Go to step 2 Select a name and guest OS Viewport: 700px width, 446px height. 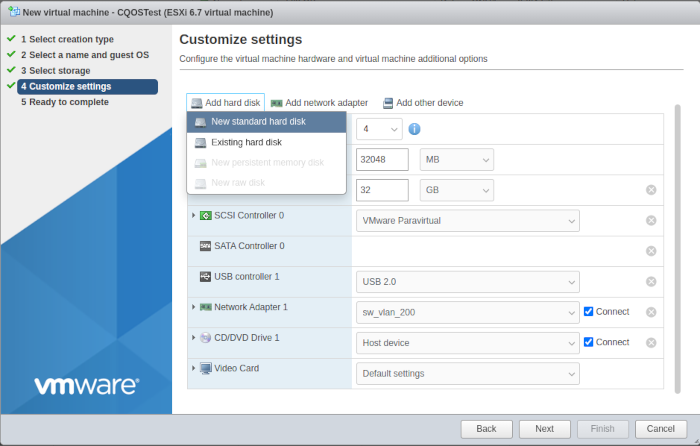[x=85, y=55]
